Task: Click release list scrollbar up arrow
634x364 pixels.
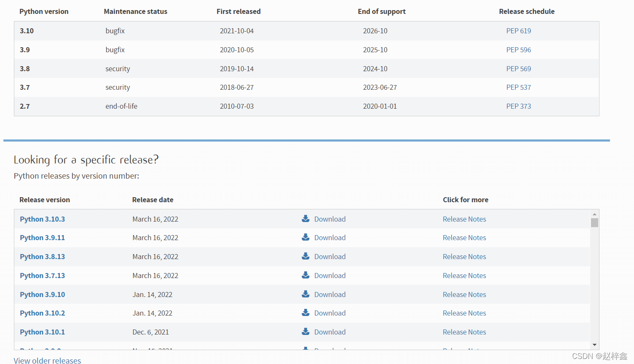Action: click(x=594, y=214)
